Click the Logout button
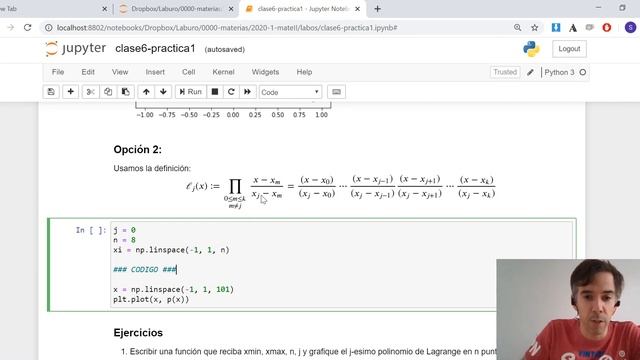Screen dimensions: 640x360 tap(569, 49)
